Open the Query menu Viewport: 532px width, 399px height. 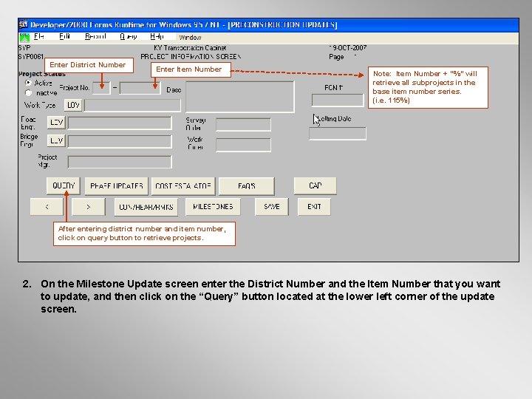pos(129,36)
